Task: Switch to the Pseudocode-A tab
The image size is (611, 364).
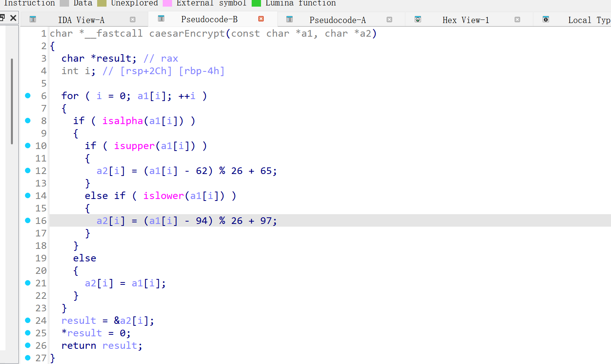Action: click(337, 20)
